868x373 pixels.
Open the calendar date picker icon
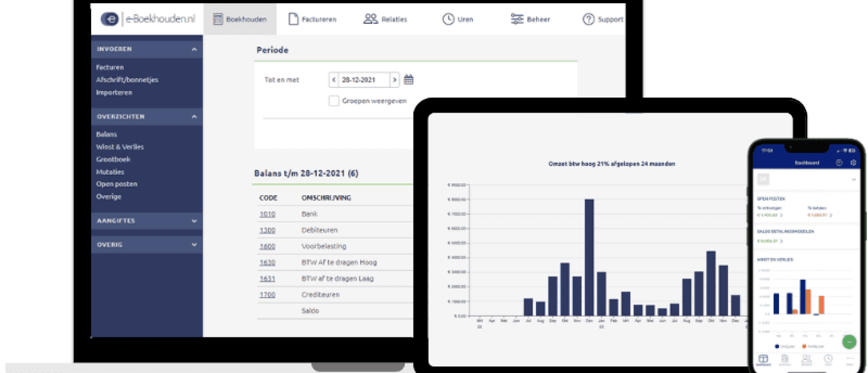click(x=409, y=80)
